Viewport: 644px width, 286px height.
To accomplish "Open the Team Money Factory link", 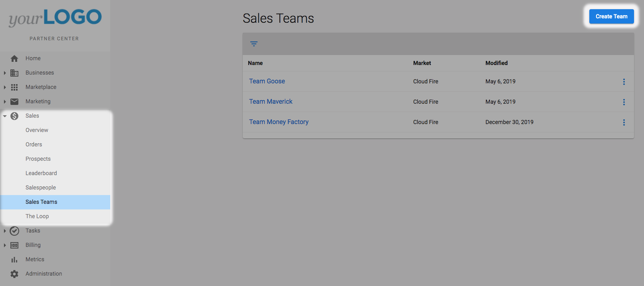I will pos(279,122).
